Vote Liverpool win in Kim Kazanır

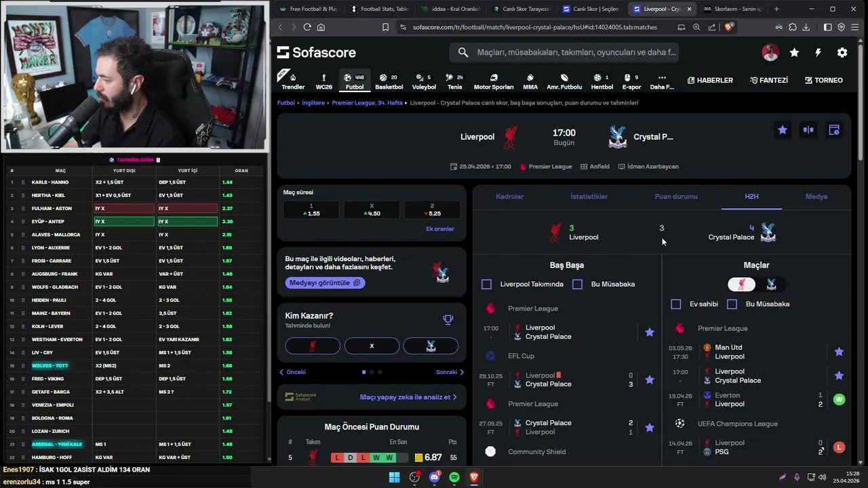point(313,346)
